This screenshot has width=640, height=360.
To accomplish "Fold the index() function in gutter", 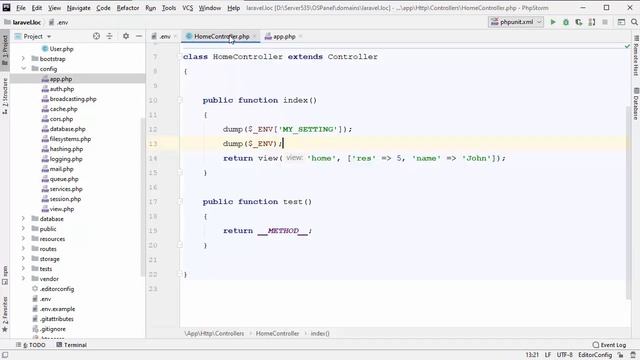I will [x=180, y=100].
